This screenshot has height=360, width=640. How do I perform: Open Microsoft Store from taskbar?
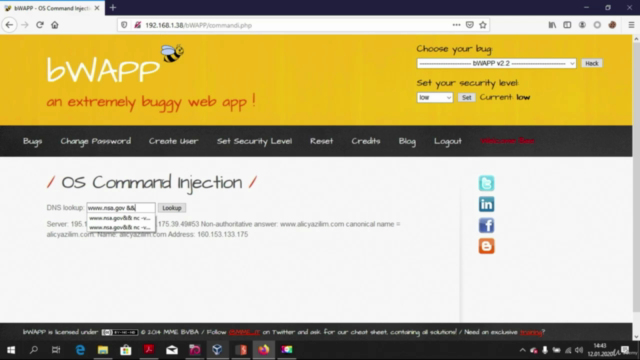pos(126,350)
